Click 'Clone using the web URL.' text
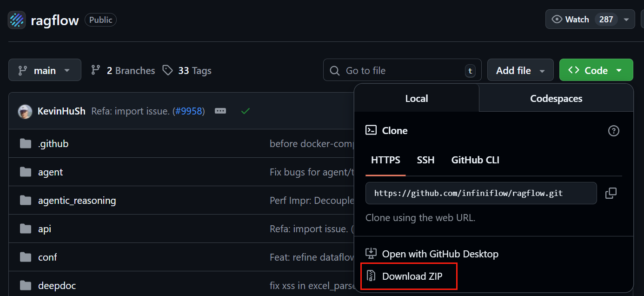 pyautogui.click(x=420, y=218)
